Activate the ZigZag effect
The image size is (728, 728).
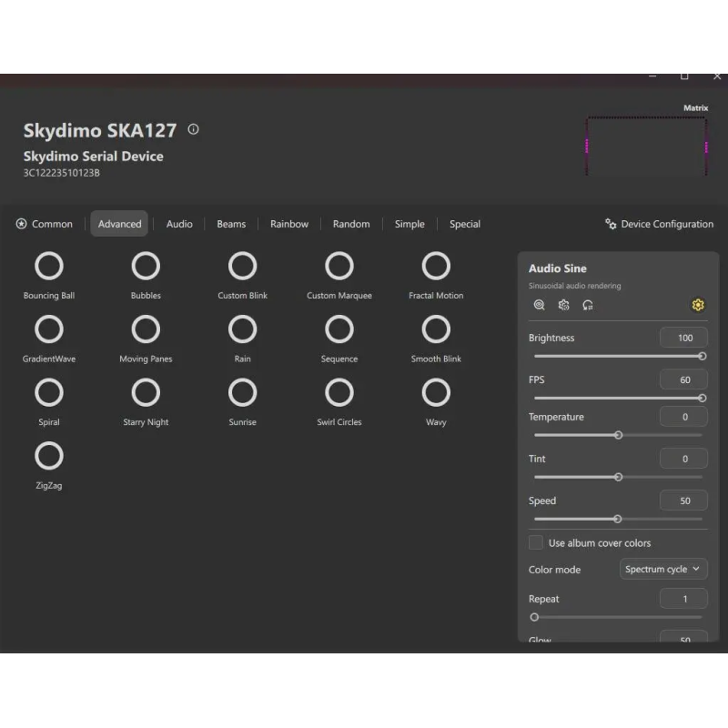click(x=49, y=456)
